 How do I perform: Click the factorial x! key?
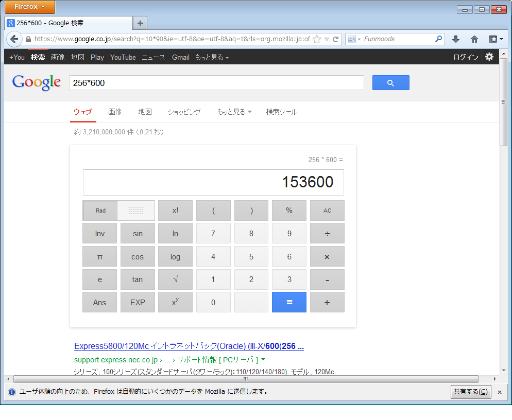click(x=175, y=211)
